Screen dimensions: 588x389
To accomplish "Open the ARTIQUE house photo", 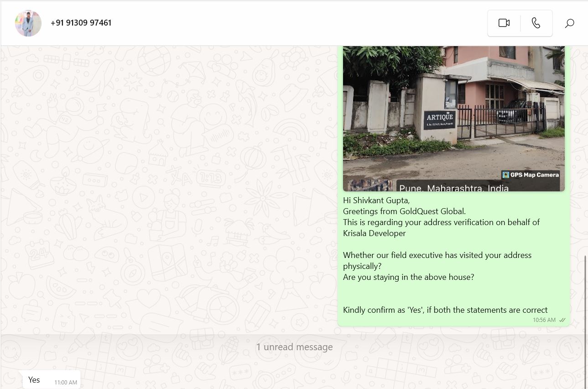I will (453, 118).
